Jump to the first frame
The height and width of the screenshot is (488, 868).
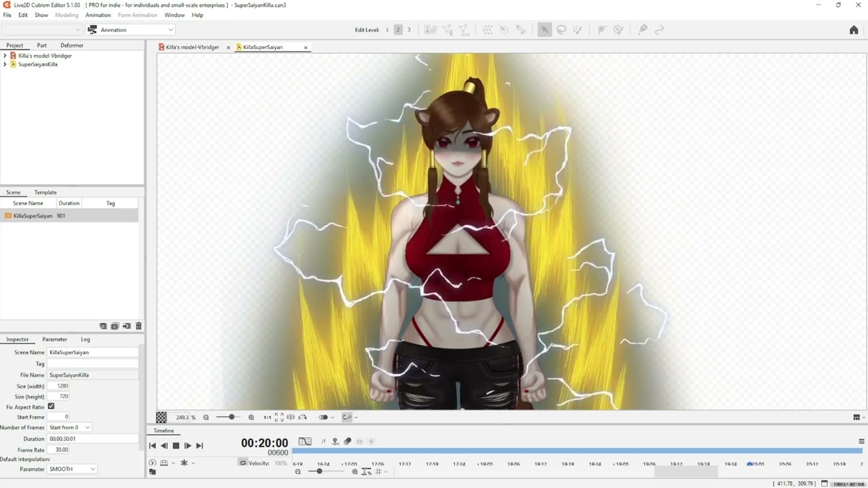153,446
